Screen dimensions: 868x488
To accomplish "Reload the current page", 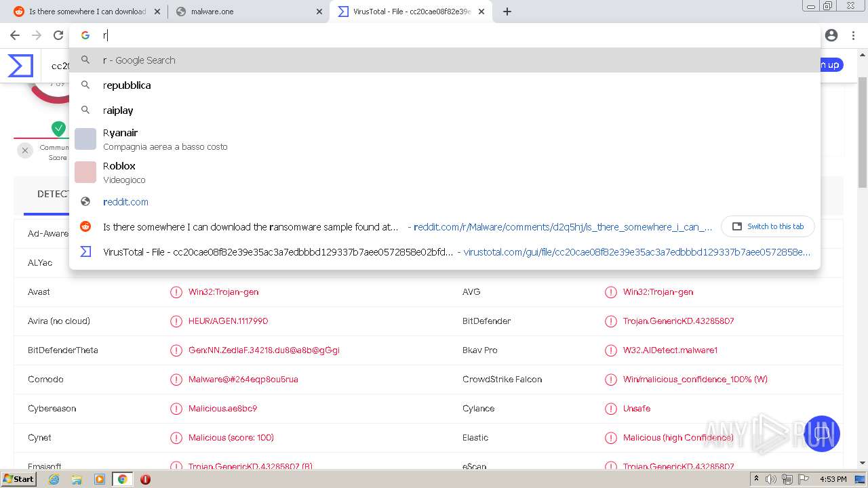I will tap(58, 35).
